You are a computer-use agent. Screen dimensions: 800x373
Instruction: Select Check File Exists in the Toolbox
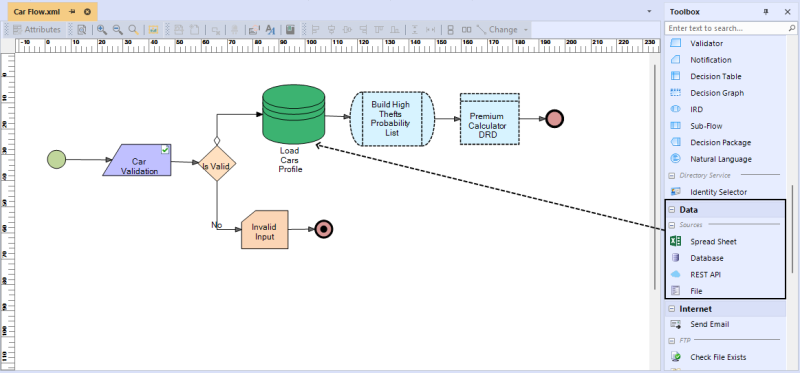pyautogui.click(x=718, y=357)
